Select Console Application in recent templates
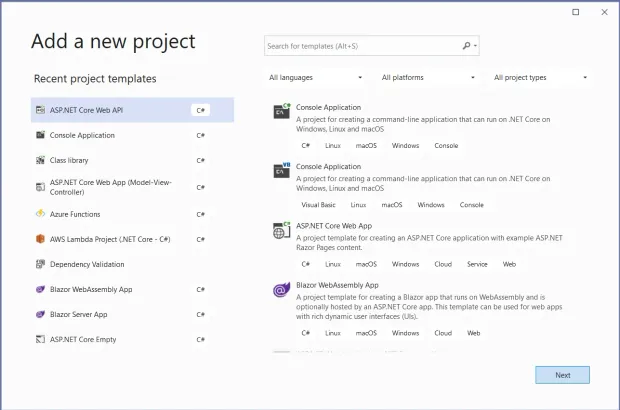This screenshot has width=620, height=410. tap(132, 135)
